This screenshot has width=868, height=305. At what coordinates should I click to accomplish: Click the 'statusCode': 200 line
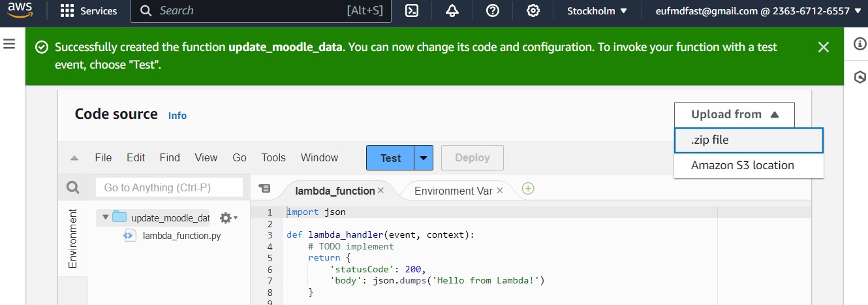pos(378,269)
